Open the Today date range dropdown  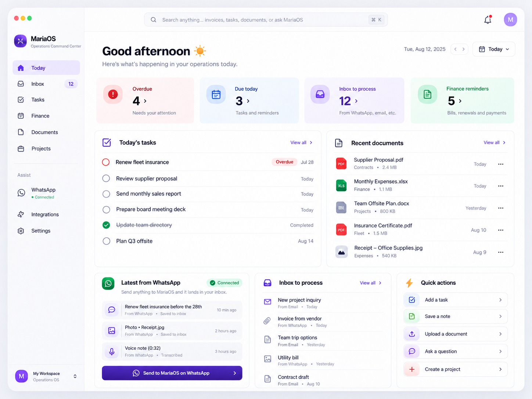point(494,49)
